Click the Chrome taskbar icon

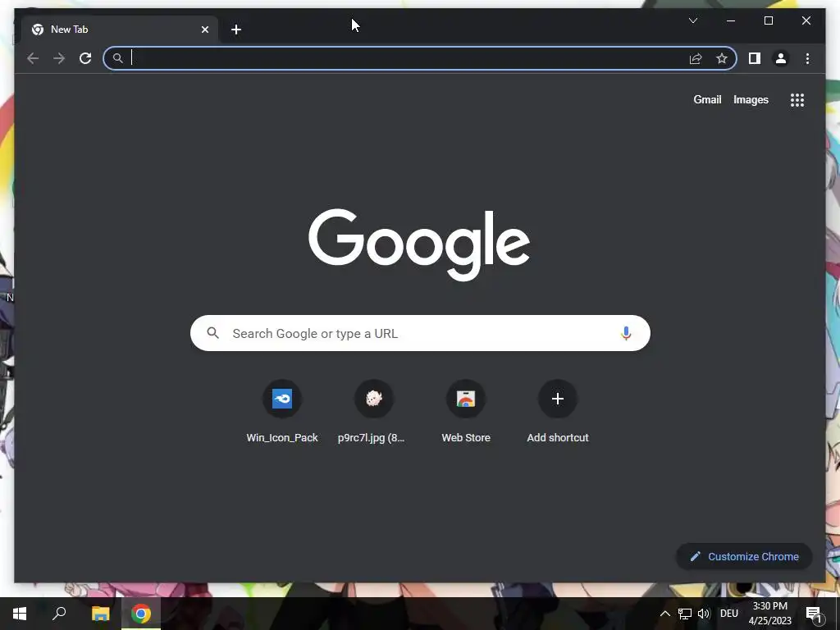tap(141, 614)
